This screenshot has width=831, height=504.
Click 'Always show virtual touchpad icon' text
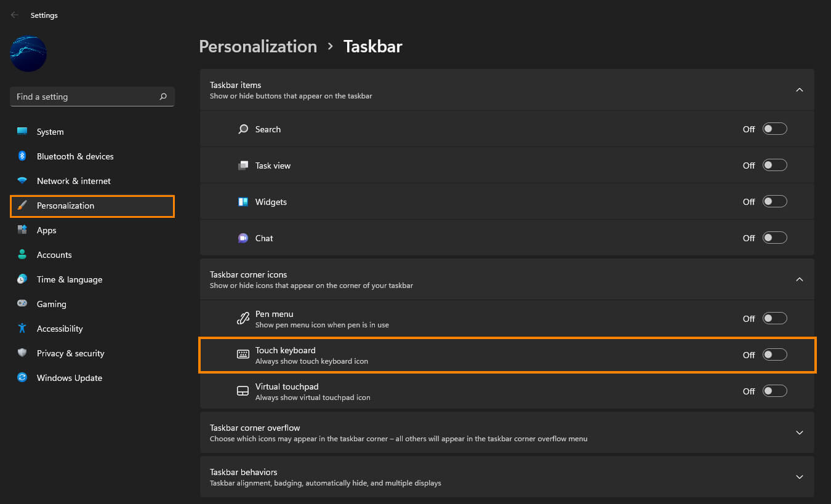pos(313,398)
